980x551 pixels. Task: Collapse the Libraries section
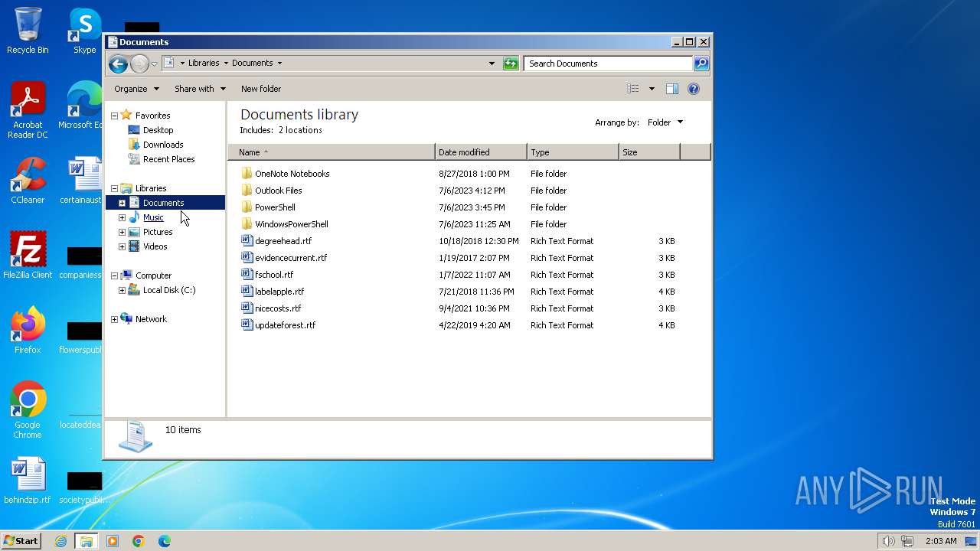114,188
